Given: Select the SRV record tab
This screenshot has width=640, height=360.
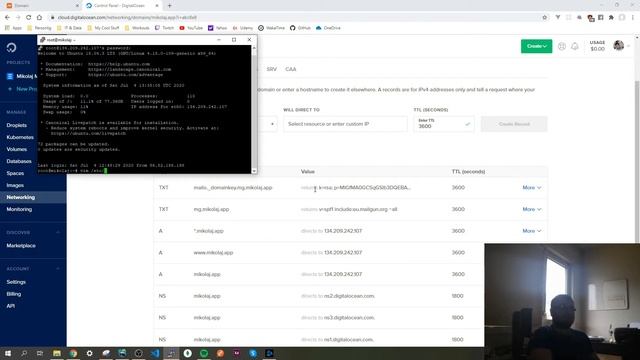Looking at the screenshot, I should click(271, 69).
